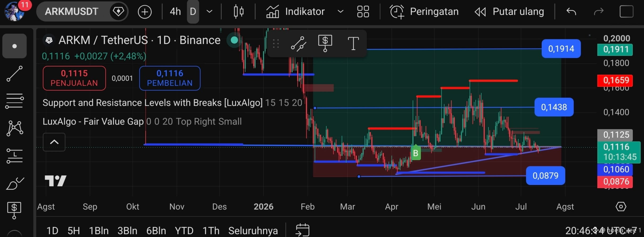Redo the last chart action
The width and height of the screenshot is (644, 237).
pos(599,12)
